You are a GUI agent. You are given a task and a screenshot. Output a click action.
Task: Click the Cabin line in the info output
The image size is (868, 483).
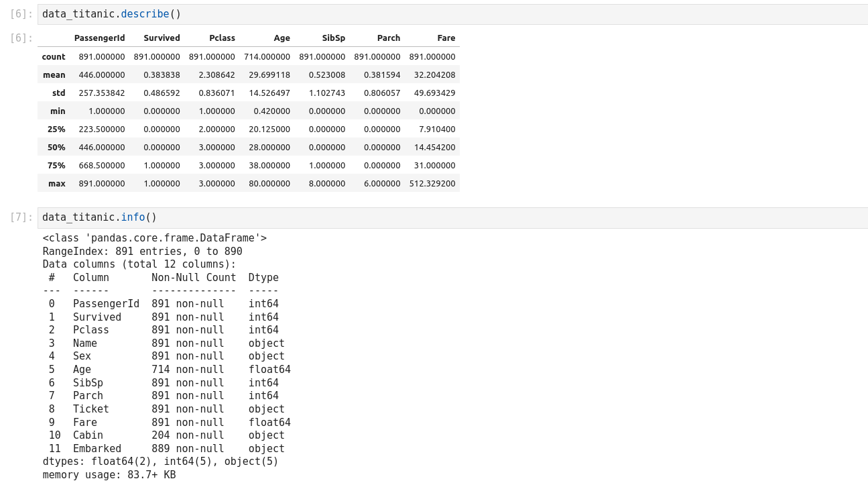click(166, 435)
